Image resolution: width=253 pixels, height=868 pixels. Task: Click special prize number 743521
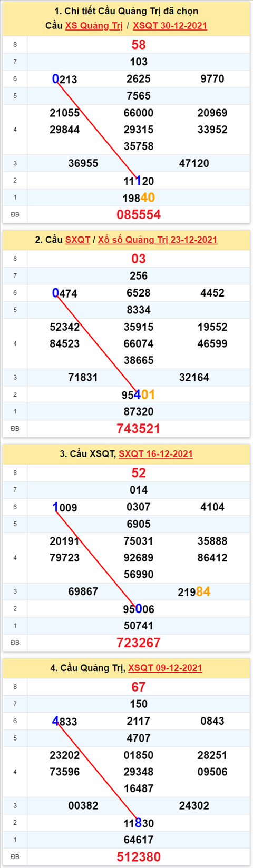[139, 429]
